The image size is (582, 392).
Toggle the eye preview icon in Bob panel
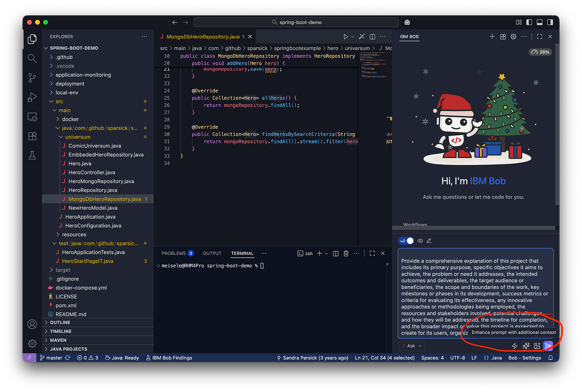point(420,241)
